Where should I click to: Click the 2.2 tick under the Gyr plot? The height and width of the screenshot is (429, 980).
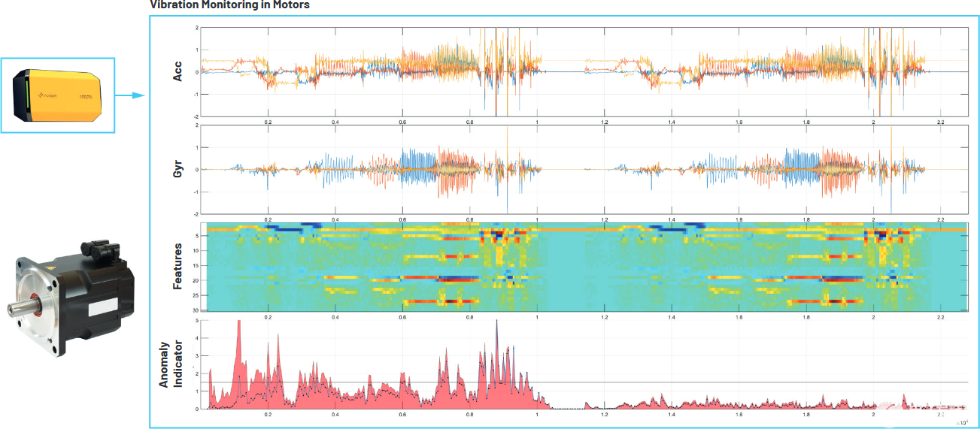(x=940, y=219)
